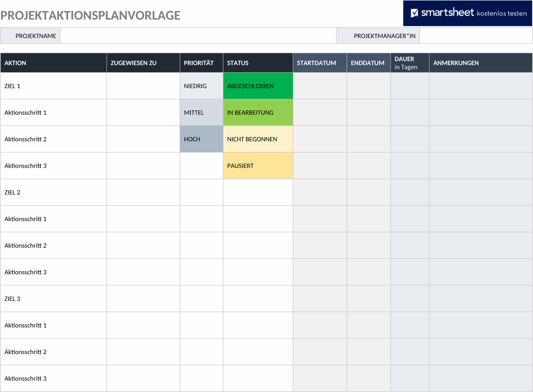Select the ZIEL 3 row cell
533x392 pixels.
54,298
